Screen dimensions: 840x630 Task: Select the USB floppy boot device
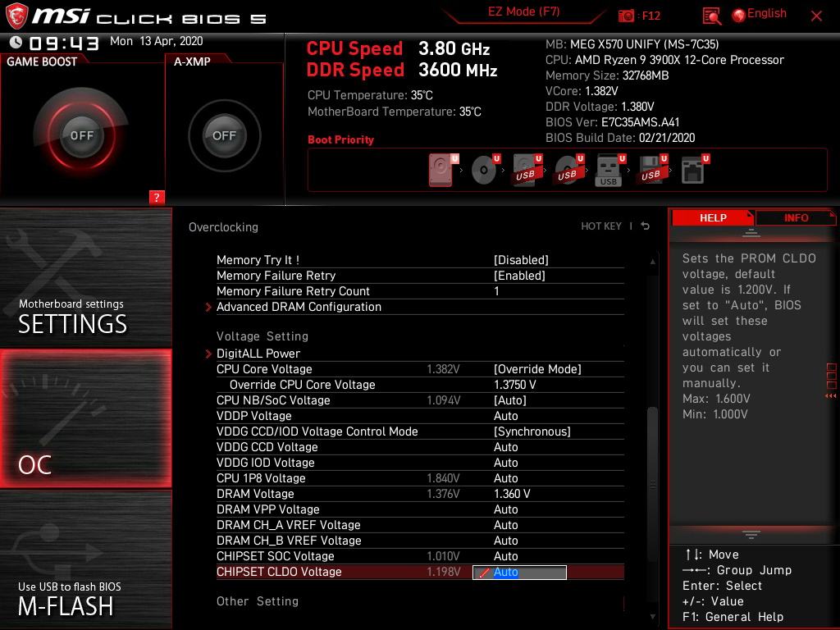click(652, 171)
